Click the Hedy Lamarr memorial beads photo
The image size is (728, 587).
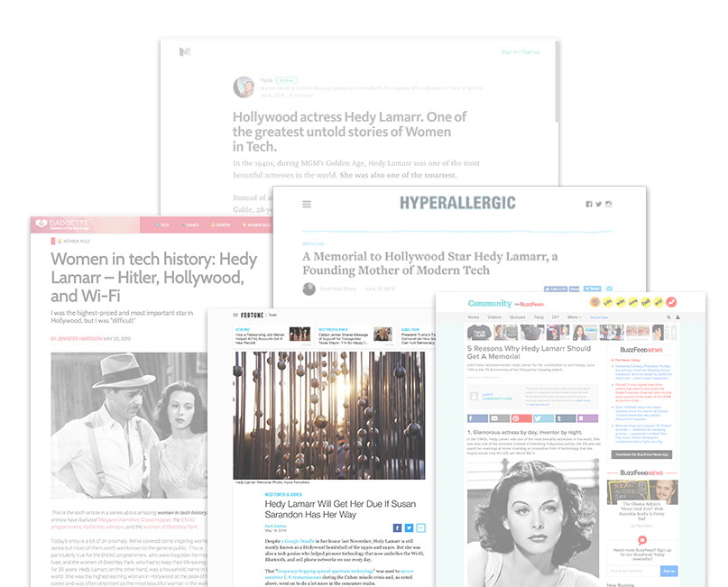328,416
